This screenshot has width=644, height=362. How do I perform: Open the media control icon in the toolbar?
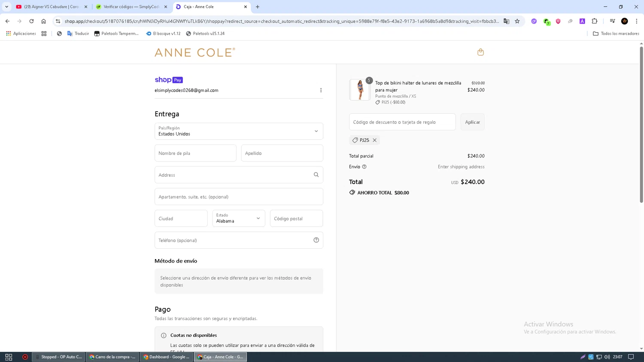coord(612,21)
